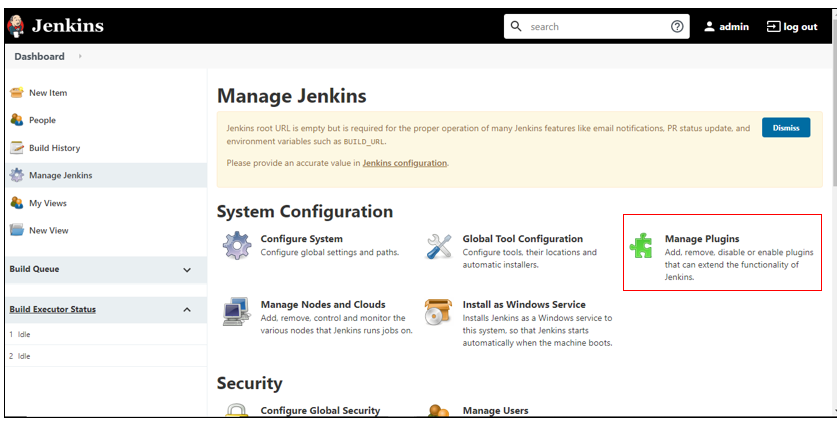Go to My Views in sidebar

47,203
